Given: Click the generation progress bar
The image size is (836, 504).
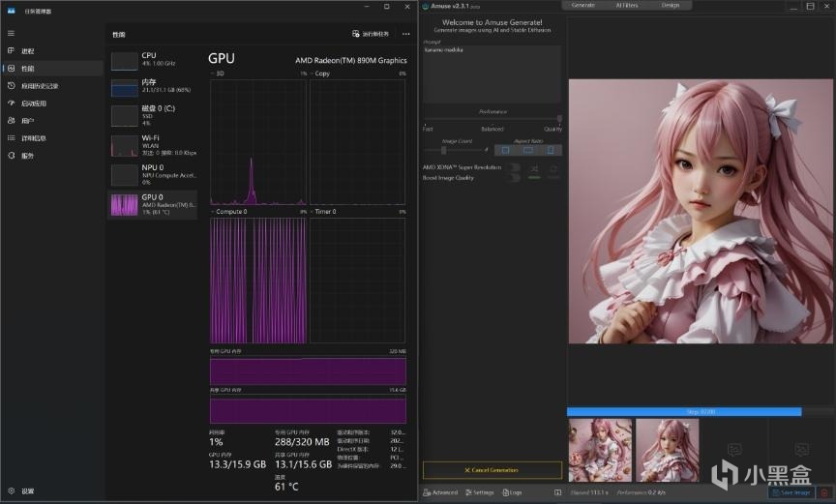Looking at the screenshot, I should coord(700,411).
